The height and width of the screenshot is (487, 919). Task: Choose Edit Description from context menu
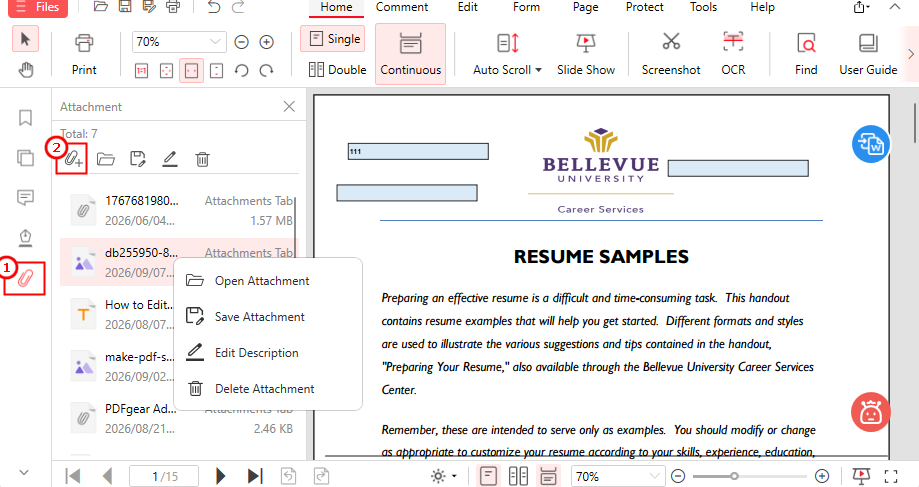(x=268, y=353)
